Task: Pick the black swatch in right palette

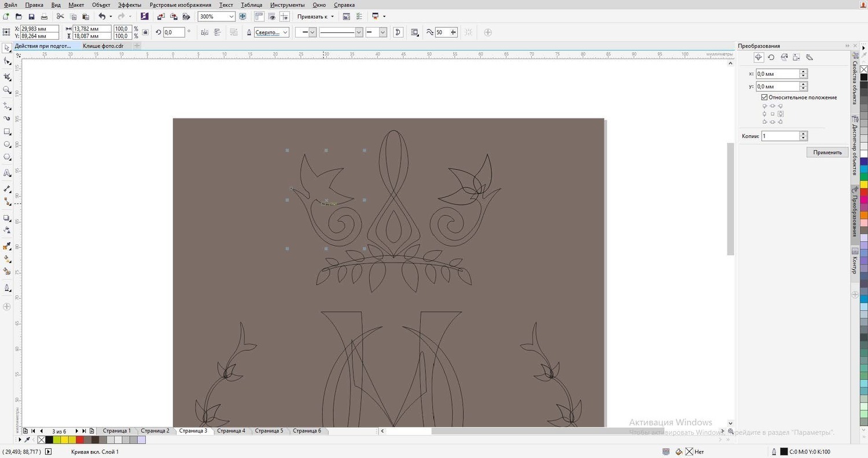Action: (x=863, y=77)
